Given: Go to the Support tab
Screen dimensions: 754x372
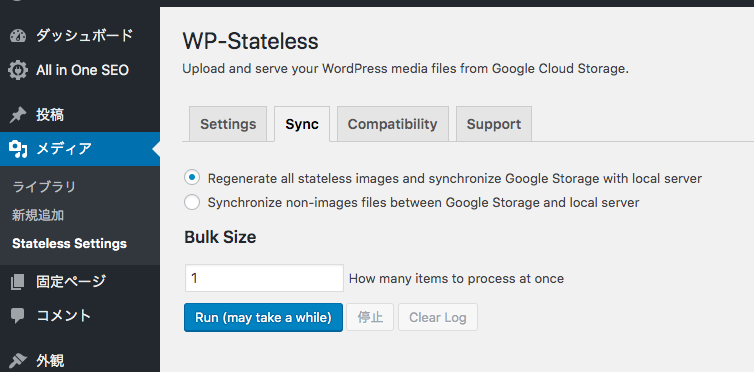Looking at the screenshot, I should coord(494,124).
